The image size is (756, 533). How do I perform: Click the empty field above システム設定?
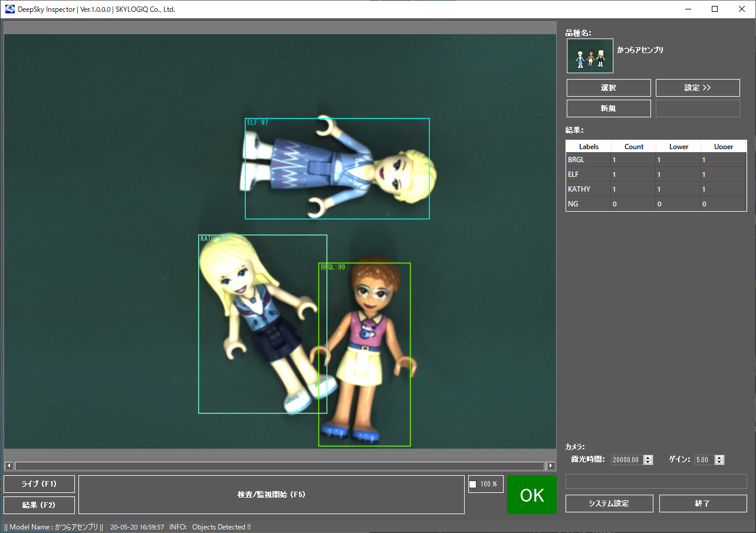click(x=656, y=481)
